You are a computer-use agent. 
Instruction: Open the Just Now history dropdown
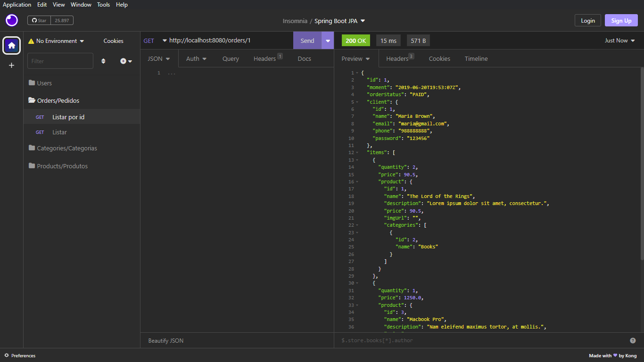pos(620,41)
